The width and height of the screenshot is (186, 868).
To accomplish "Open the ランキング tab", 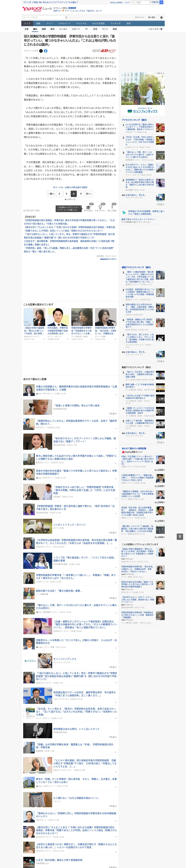I will click(115, 24).
